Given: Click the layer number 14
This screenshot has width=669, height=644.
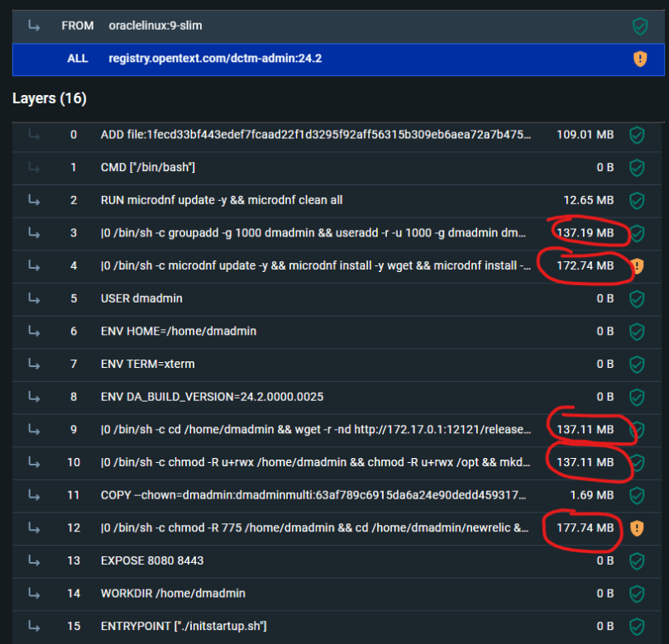Looking at the screenshot, I should [74, 594].
